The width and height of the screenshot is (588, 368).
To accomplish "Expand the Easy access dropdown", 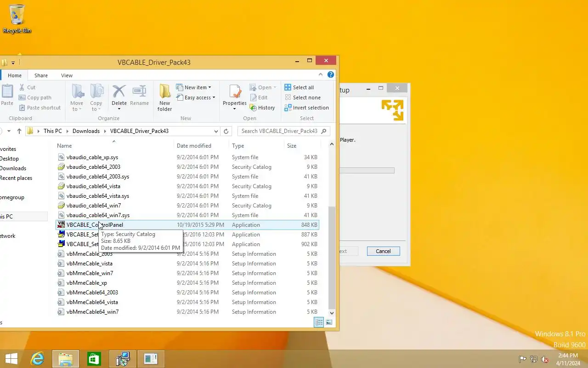I will point(196,98).
